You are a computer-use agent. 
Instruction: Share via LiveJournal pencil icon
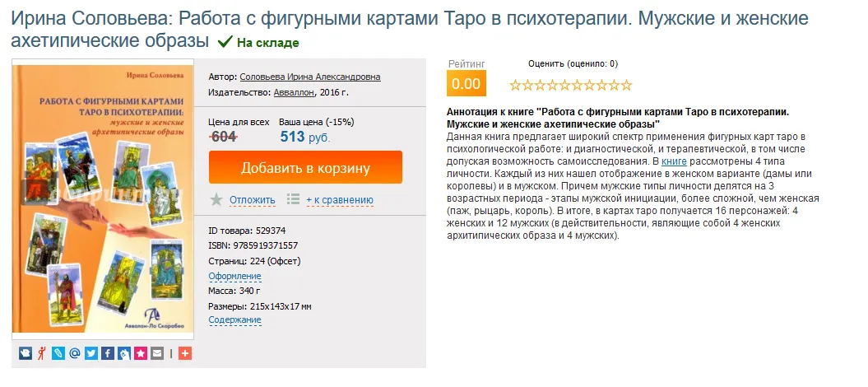(58, 353)
